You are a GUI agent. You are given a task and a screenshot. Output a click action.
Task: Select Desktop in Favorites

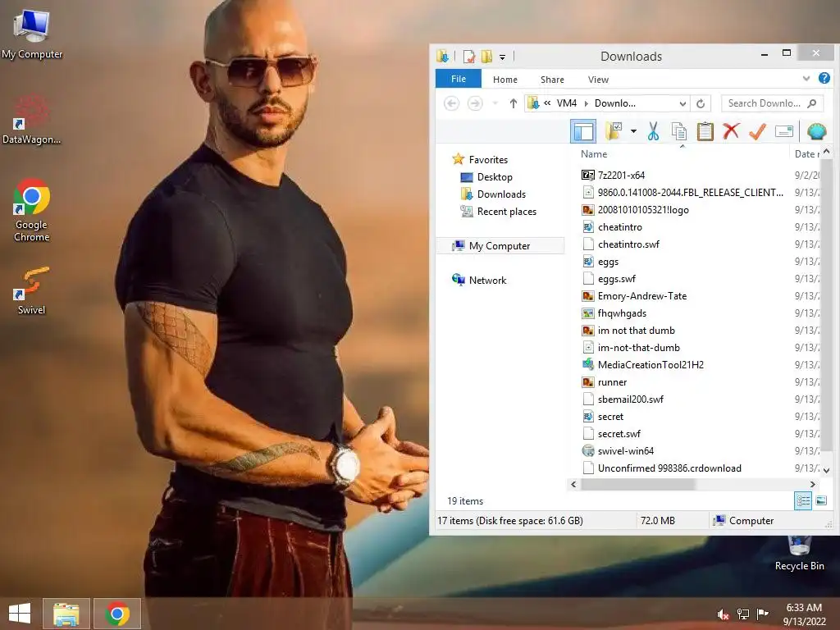point(486,177)
